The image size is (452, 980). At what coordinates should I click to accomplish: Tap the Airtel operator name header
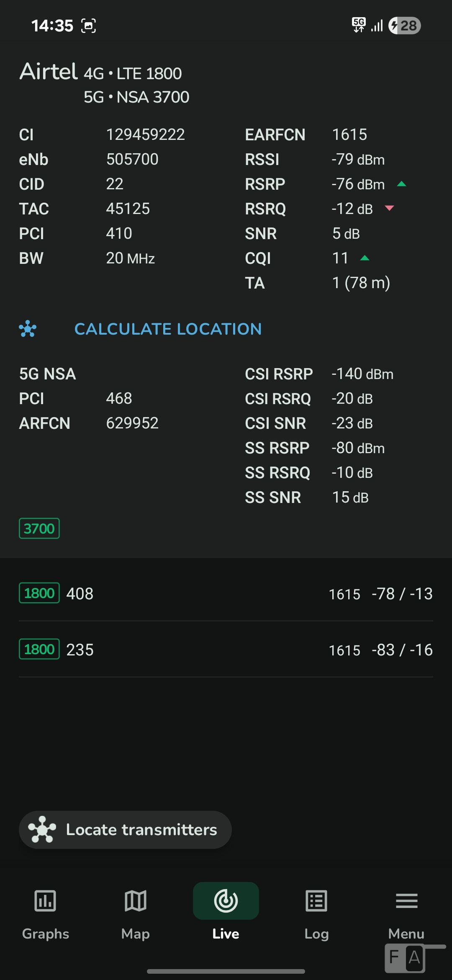[x=49, y=72]
